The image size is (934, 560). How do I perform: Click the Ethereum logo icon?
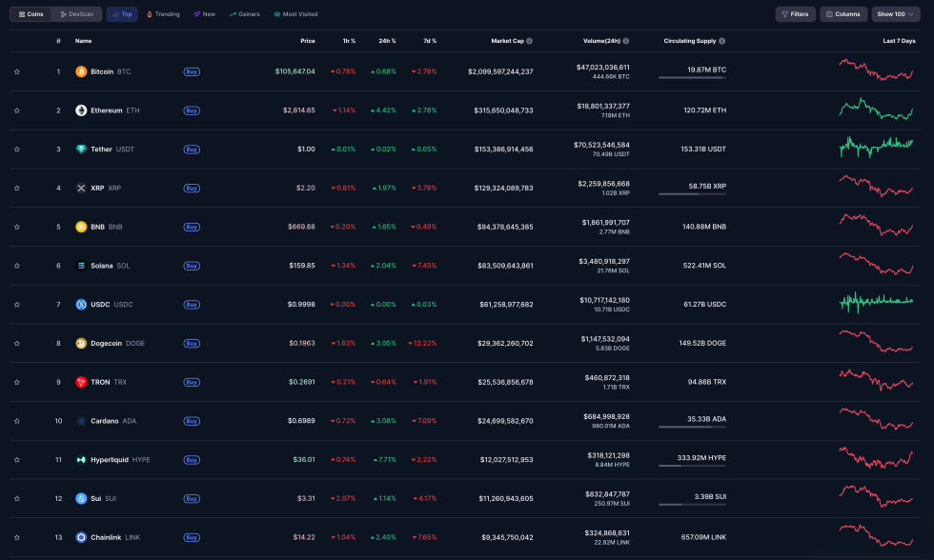tap(81, 110)
